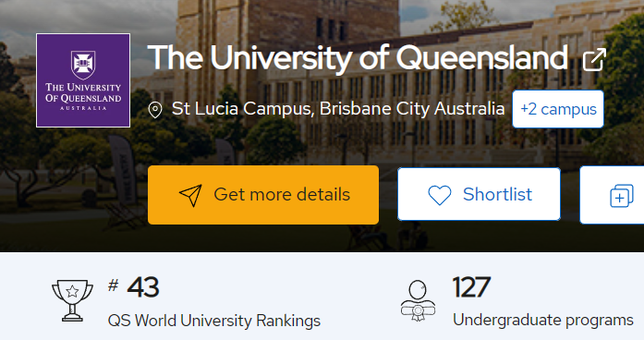The width and height of the screenshot is (644, 340).
Task: Open the external link icon beside university name
Action: (x=594, y=59)
